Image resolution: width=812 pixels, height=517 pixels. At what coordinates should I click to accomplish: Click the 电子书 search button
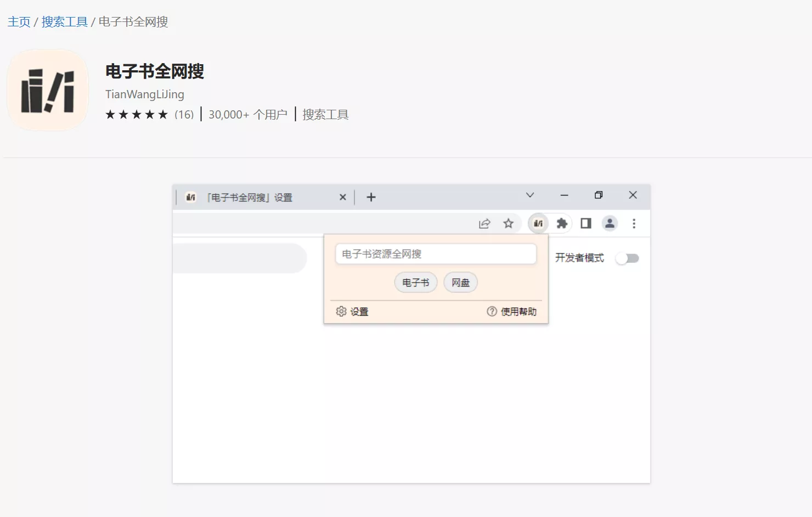(416, 283)
